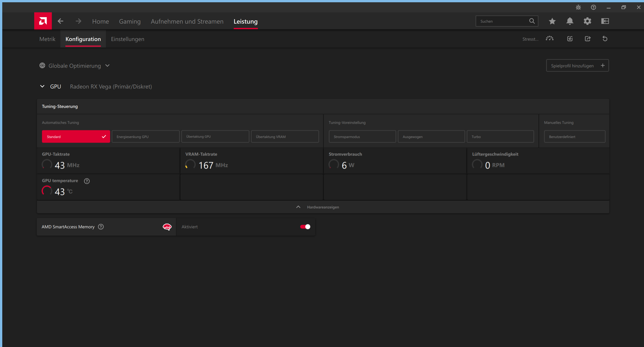
Task: Start the performance Stresstest gauge
Action: [x=550, y=39]
